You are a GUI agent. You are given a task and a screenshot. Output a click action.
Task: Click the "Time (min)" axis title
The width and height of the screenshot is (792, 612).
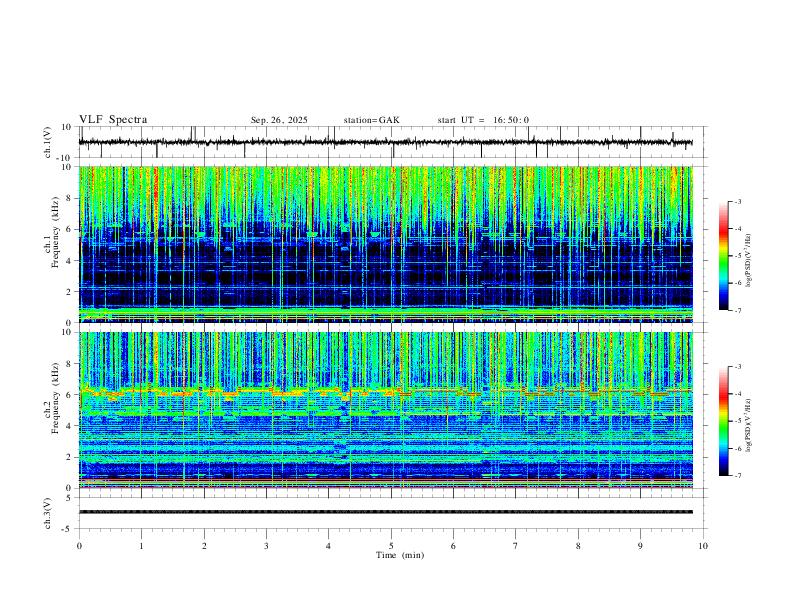click(x=400, y=555)
